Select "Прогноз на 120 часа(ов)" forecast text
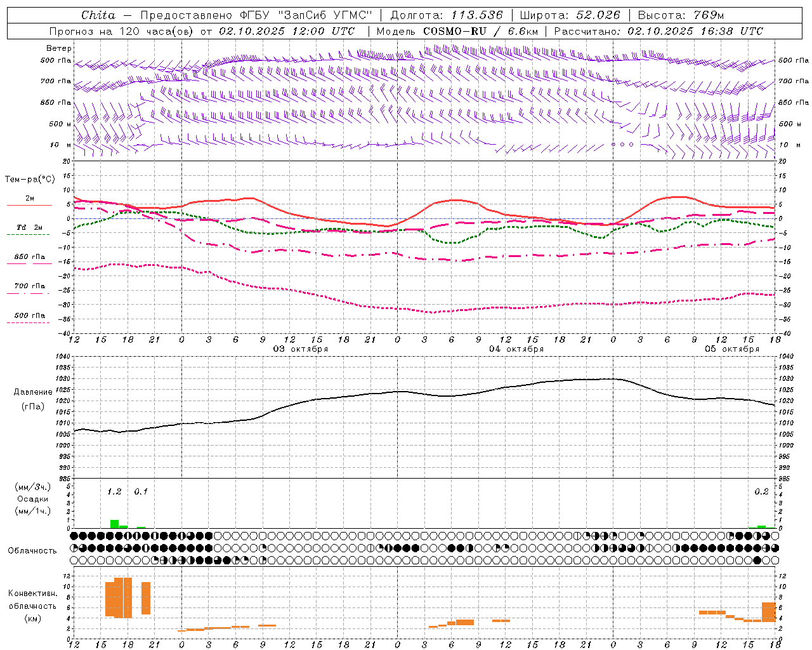The width and height of the screenshot is (812, 650). 121,31
